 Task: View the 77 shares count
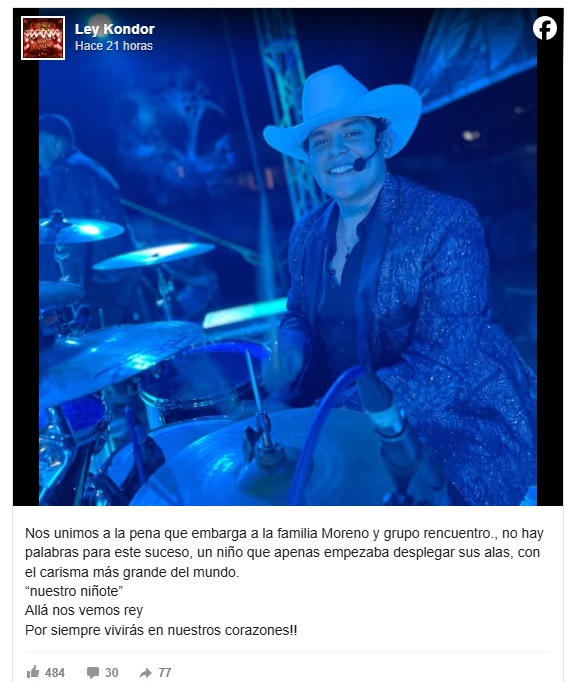tap(164, 672)
